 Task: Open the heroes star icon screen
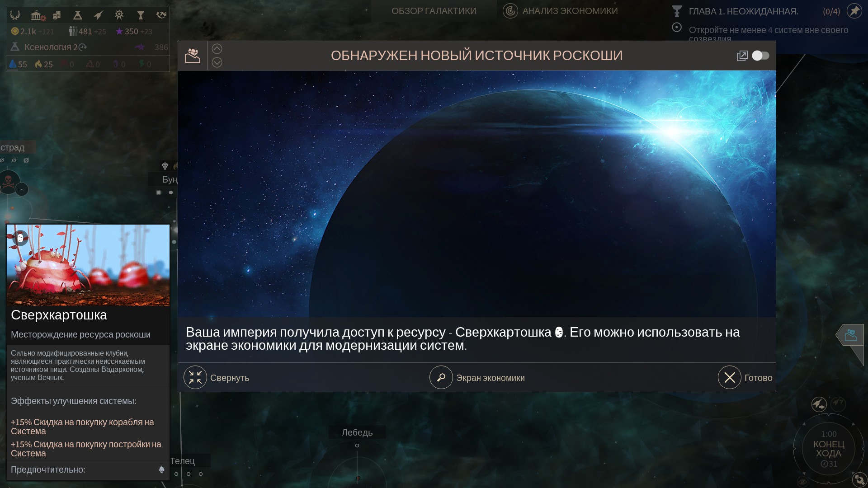pyautogui.click(x=119, y=15)
